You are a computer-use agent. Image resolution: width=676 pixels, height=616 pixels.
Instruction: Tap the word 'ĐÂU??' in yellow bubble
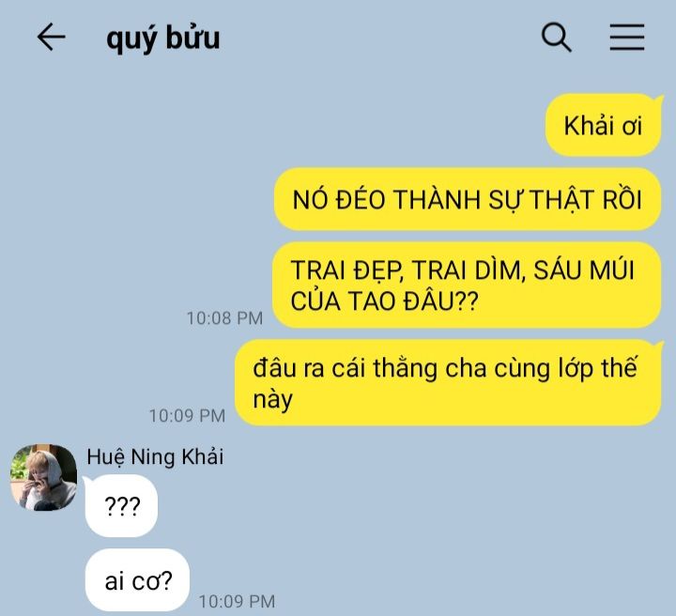pos(440,300)
